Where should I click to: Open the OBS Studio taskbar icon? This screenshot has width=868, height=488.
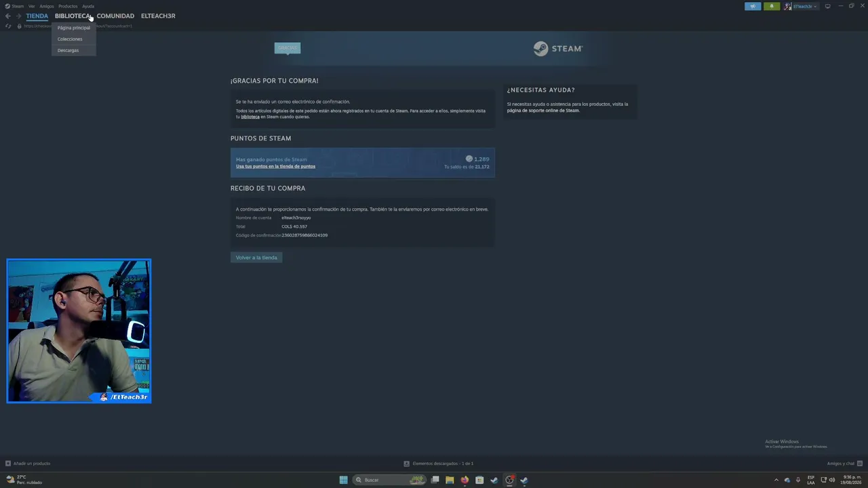(x=509, y=480)
